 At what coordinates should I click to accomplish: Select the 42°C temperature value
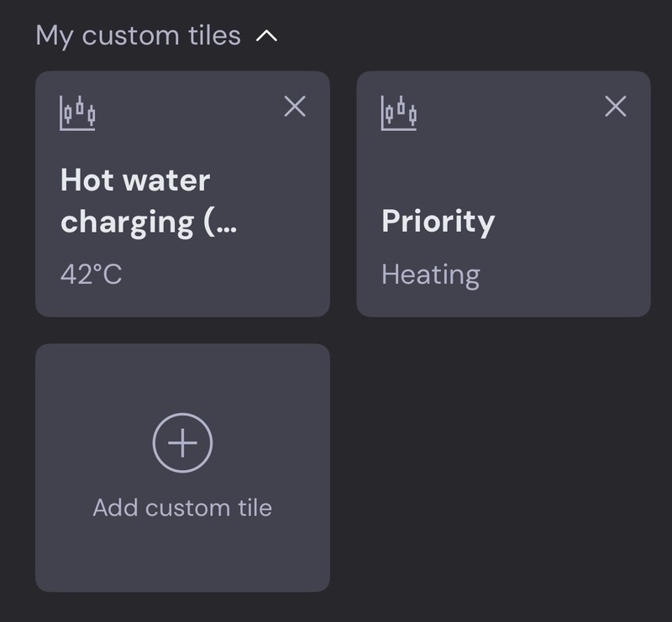point(91,274)
